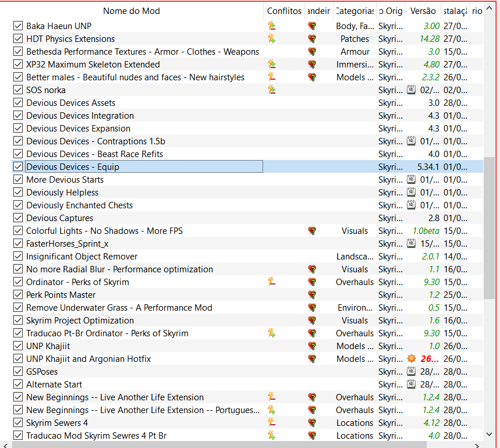Image resolution: width=500 pixels, height=448 pixels.
Task: Toggle the Perk Points Master checkbox
Action: [x=17, y=294]
